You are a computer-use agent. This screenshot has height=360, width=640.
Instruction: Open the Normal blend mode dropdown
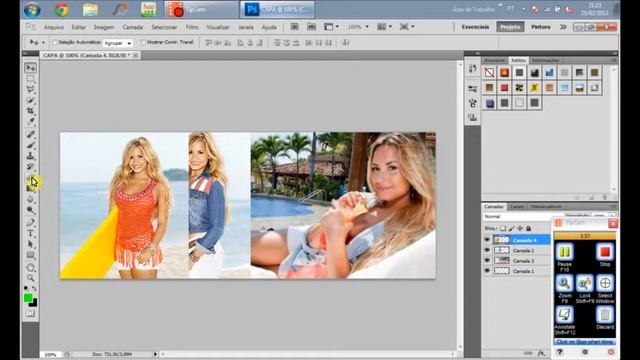click(x=522, y=217)
